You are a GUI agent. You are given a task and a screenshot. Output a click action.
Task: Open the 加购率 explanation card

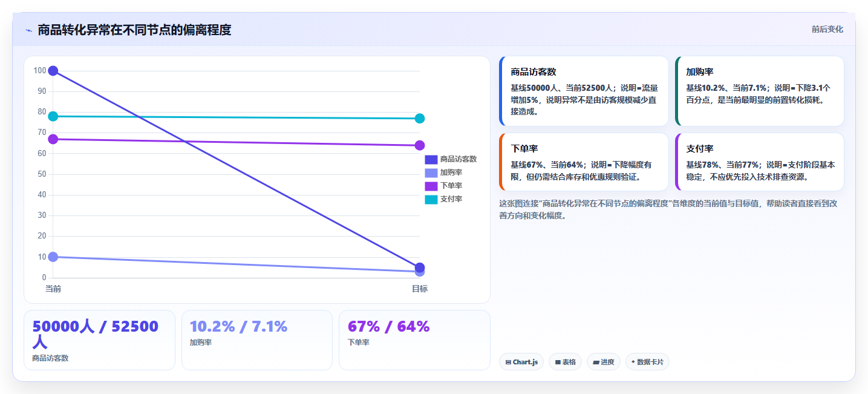point(759,91)
